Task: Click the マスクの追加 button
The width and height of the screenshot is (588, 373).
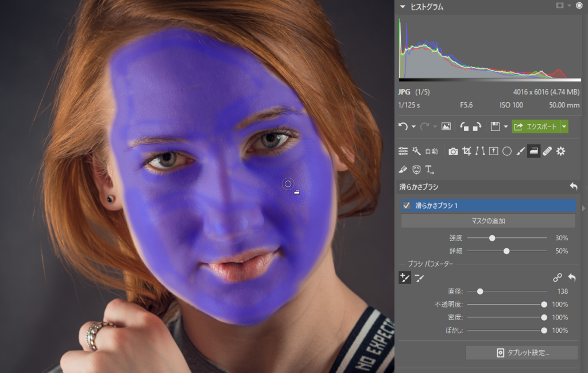Action: [488, 221]
